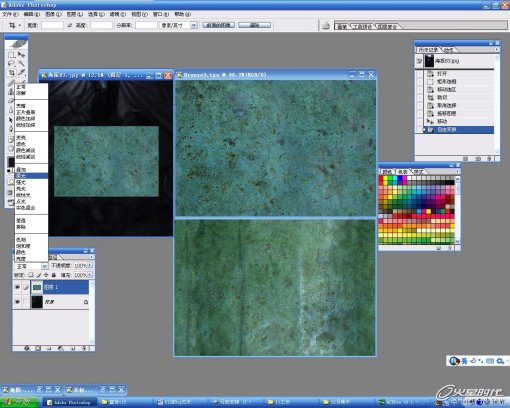Open the 滤镜(T) menu

[118, 14]
